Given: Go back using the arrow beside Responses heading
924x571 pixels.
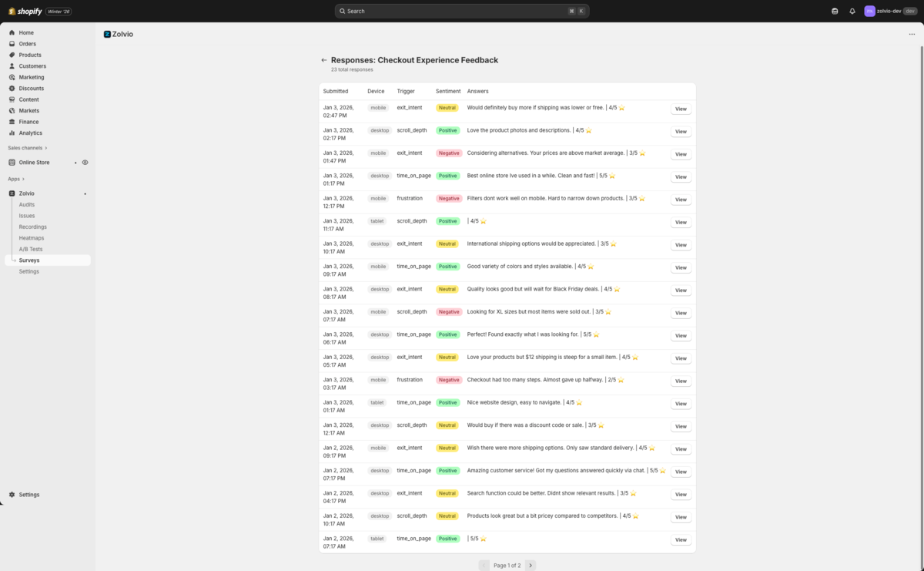Looking at the screenshot, I should (323, 59).
